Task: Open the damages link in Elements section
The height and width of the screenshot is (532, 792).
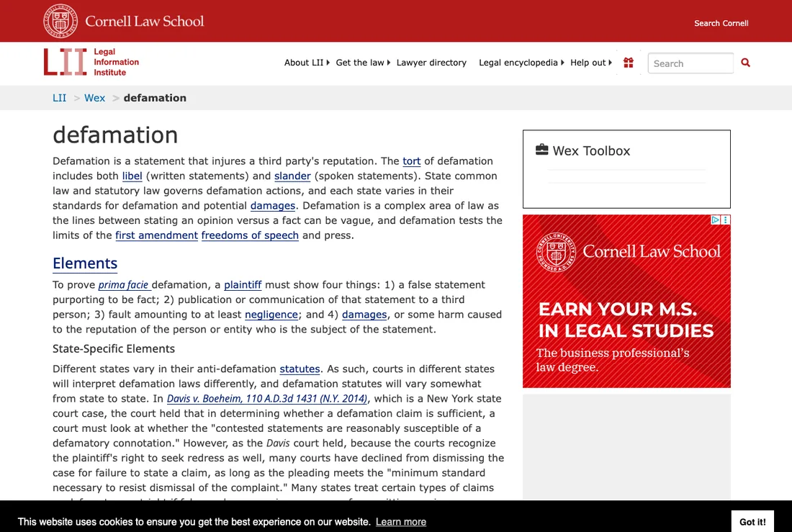Action: click(x=364, y=315)
